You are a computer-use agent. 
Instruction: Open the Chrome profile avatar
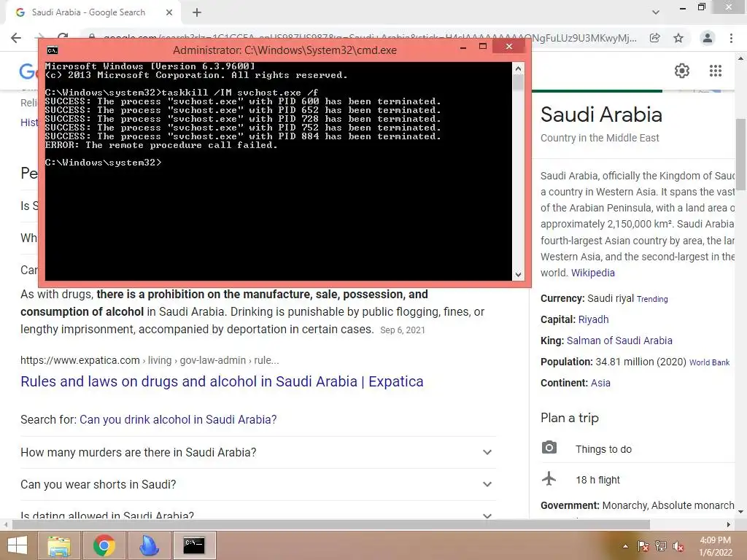point(708,38)
